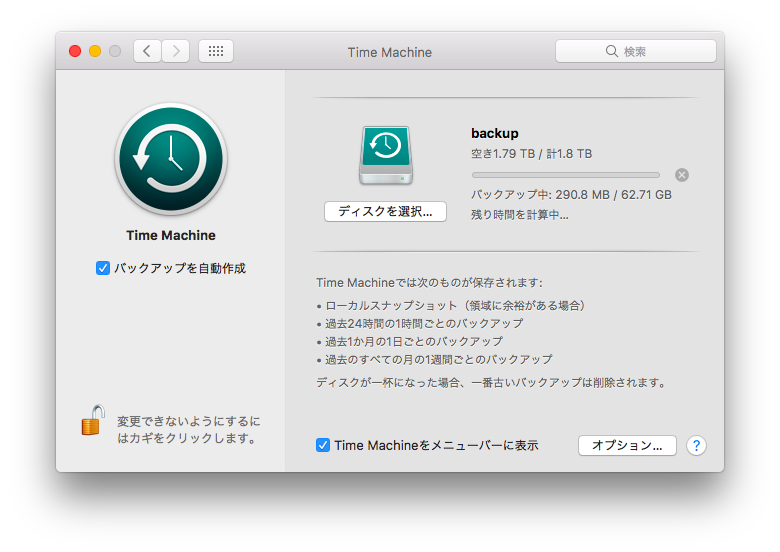Click ローカルスナップショット bullet line

point(451,305)
